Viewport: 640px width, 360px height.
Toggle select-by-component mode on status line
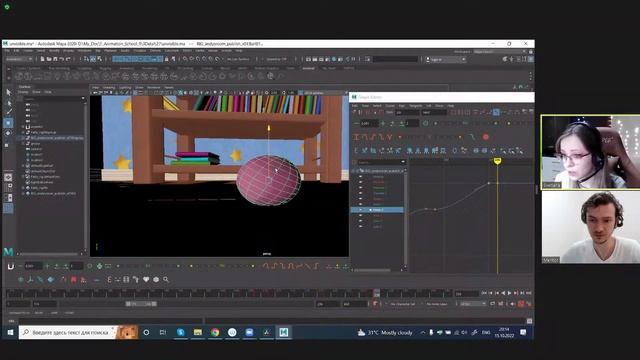coord(99,59)
